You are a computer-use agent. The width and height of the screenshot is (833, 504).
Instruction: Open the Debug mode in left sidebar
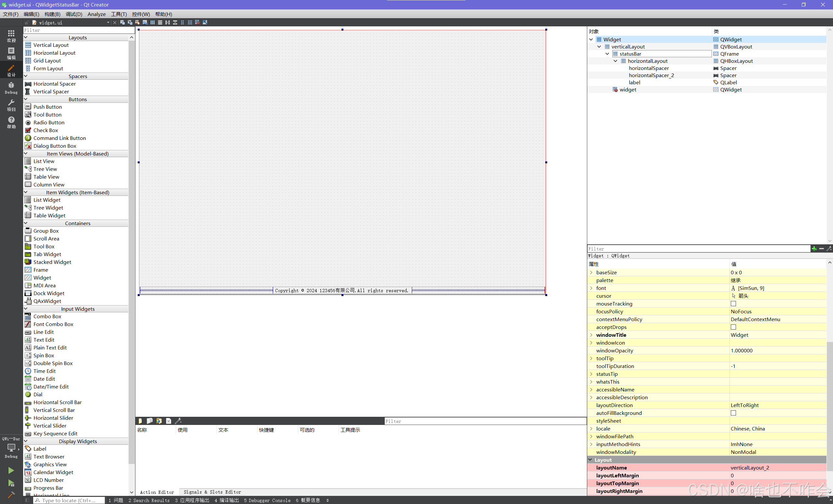pos(11,88)
